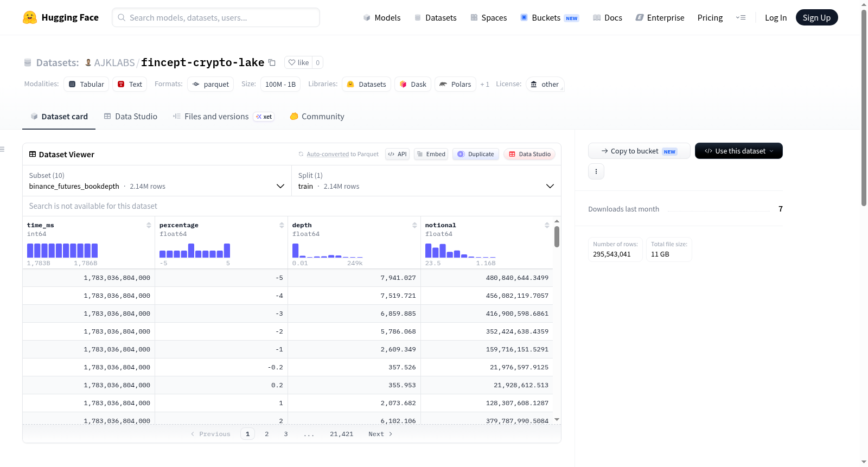Click the table vertical scrollbar thumb
Viewport: 868px width, 467px height.
coord(557,236)
